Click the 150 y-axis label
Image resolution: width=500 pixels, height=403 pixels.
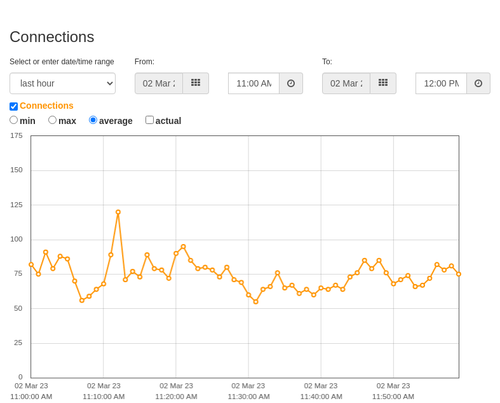click(x=16, y=170)
